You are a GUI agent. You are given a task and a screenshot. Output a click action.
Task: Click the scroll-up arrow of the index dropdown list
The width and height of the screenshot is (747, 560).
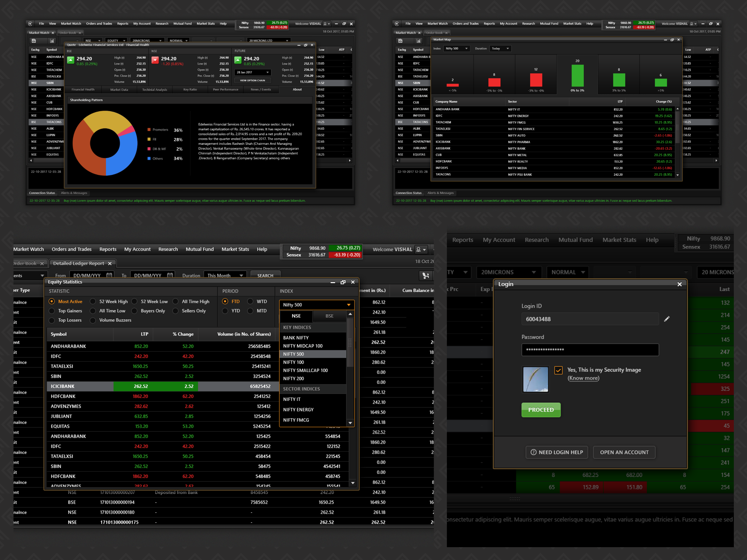pos(350,314)
